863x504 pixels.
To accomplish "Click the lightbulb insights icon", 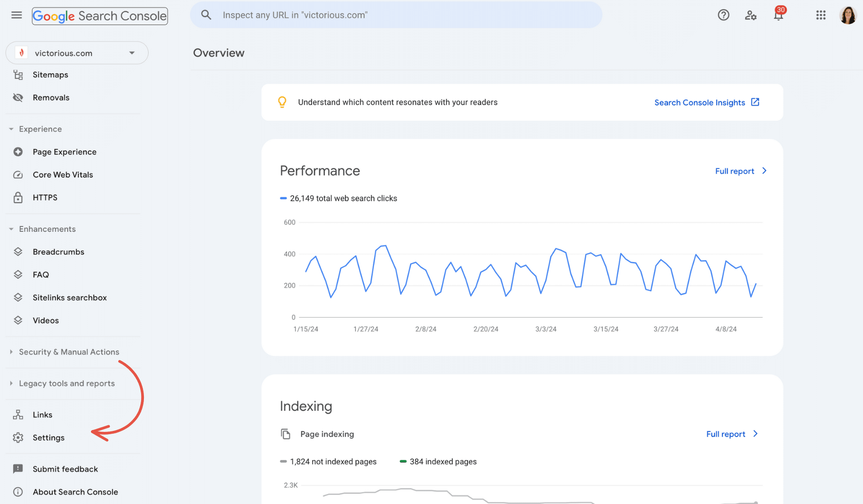I will click(282, 102).
